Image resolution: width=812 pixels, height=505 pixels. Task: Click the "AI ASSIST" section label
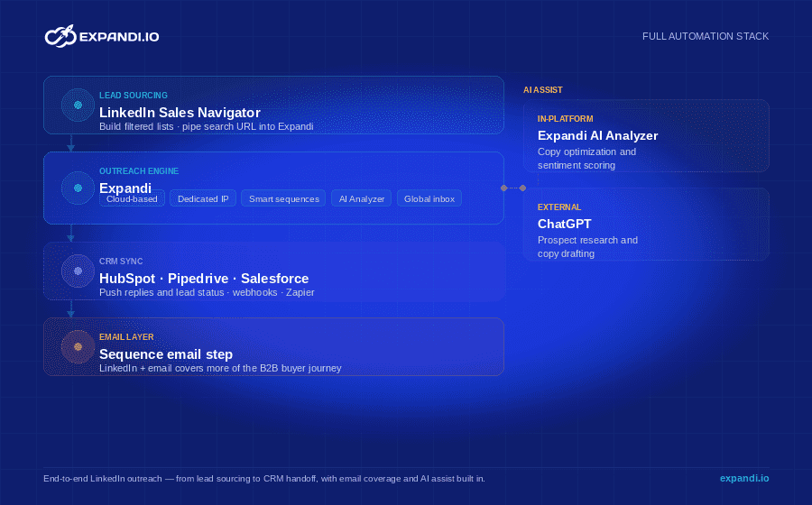[543, 89]
